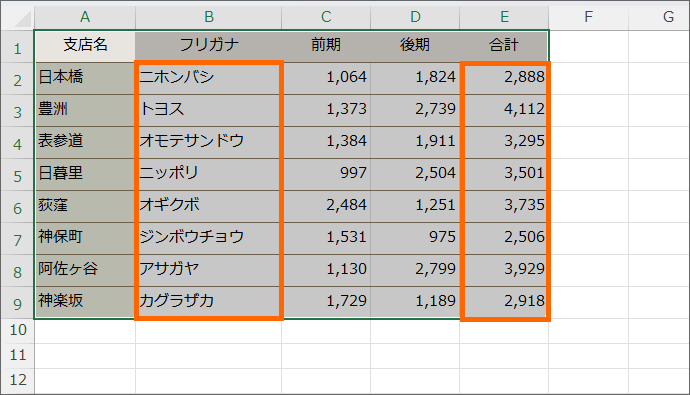
Task: Click the オギクボ furigana cell
Action: [209, 207]
